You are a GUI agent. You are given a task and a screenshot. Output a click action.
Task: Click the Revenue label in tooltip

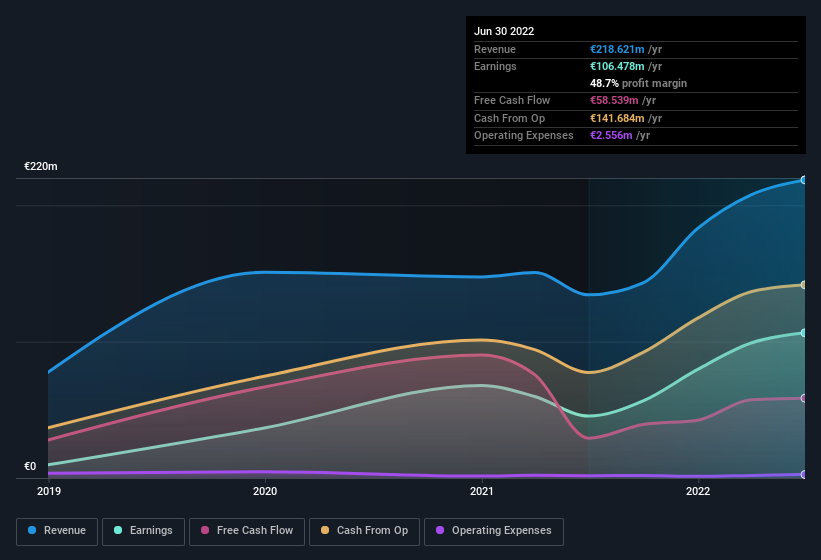coord(495,49)
